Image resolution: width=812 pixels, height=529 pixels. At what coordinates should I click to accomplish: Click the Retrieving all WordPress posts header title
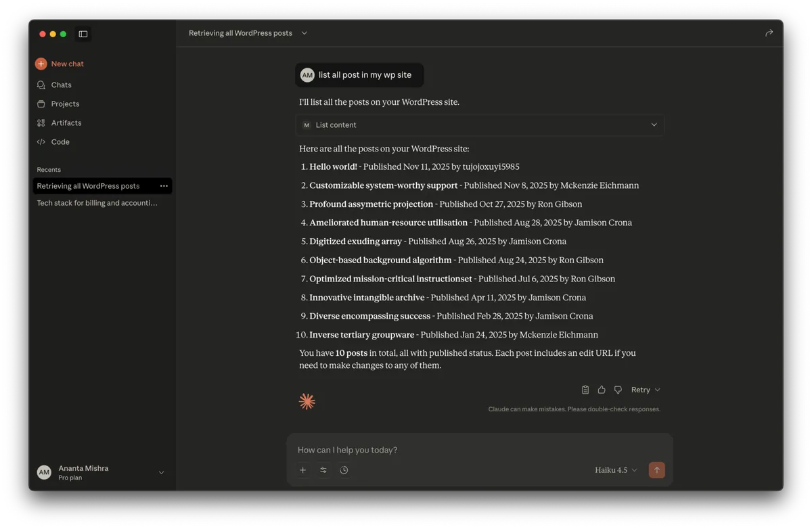tap(240, 33)
